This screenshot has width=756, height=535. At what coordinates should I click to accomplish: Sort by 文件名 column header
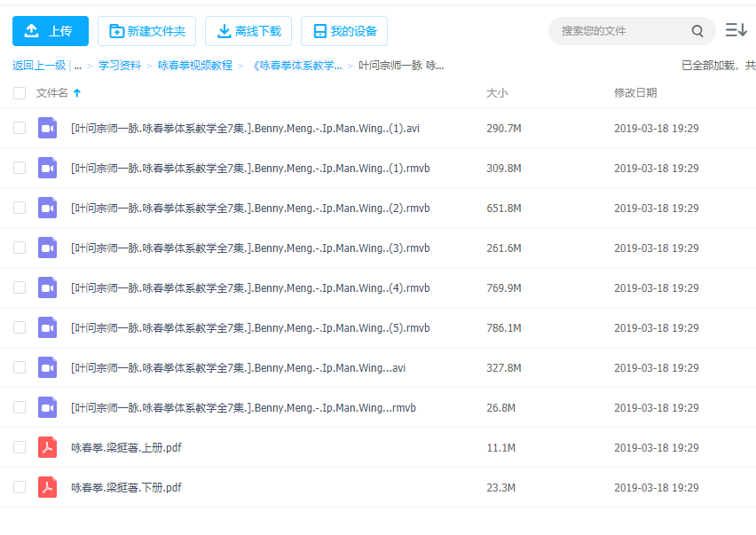(x=52, y=93)
